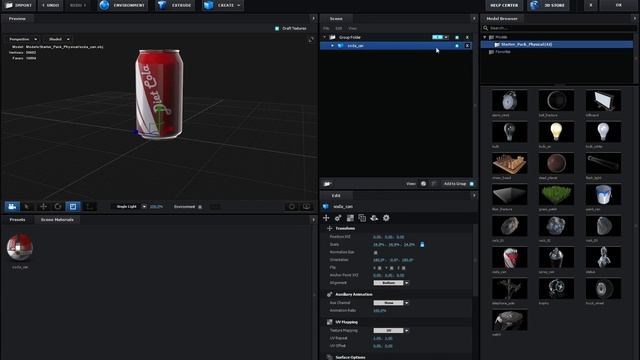The height and width of the screenshot is (360, 640).
Task: Toggle the Scale lock icon
Action: (422, 244)
